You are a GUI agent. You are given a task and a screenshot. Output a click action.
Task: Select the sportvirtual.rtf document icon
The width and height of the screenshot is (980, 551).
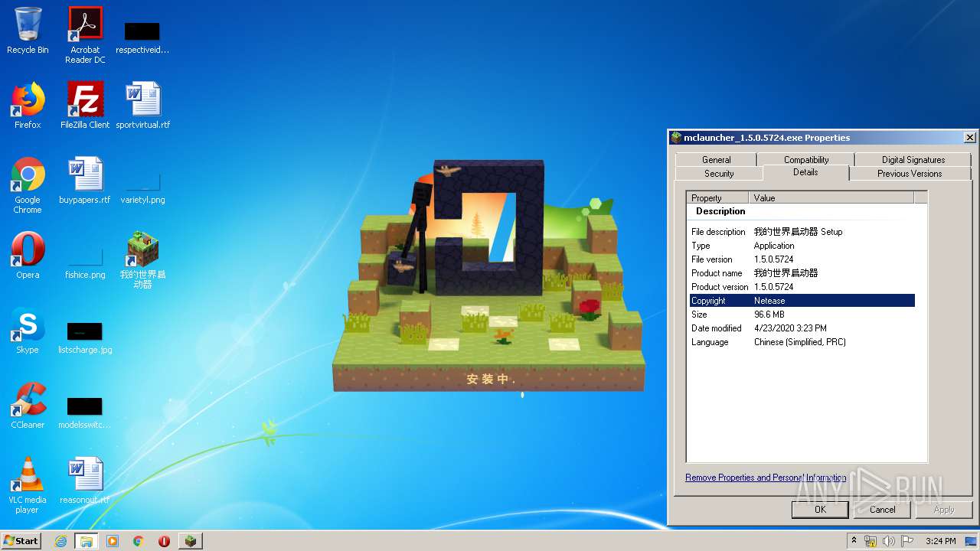[142, 106]
